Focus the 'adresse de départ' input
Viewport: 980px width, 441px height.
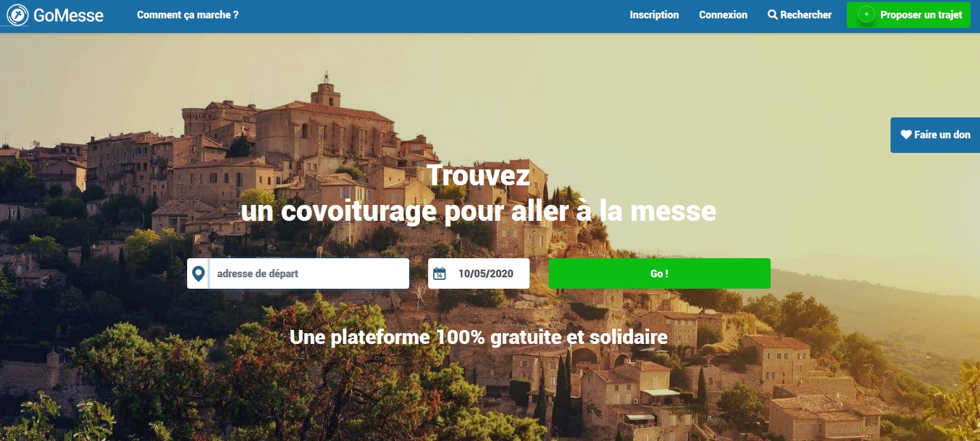click(x=309, y=273)
